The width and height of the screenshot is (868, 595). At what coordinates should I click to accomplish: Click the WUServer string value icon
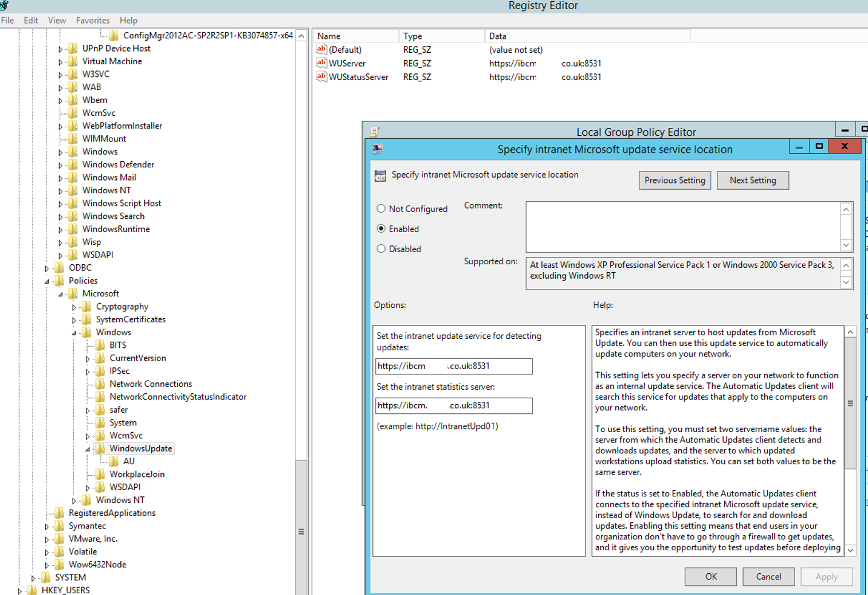[321, 63]
